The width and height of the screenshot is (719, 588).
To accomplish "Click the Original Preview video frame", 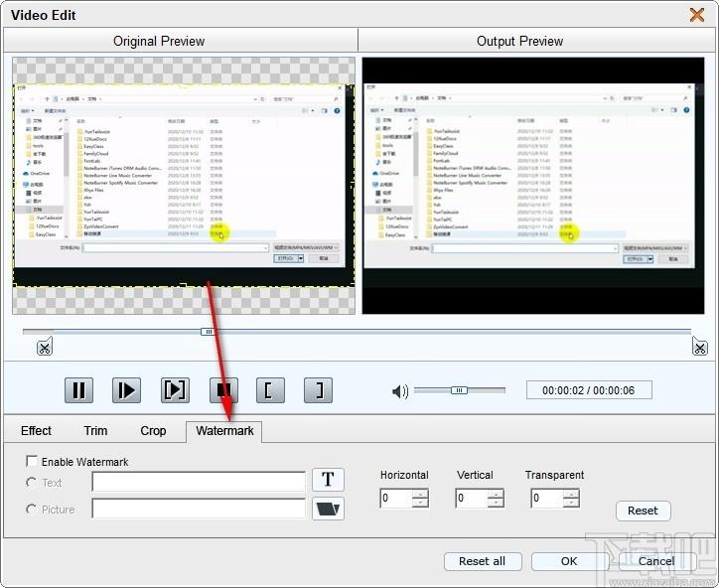I will 184,186.
